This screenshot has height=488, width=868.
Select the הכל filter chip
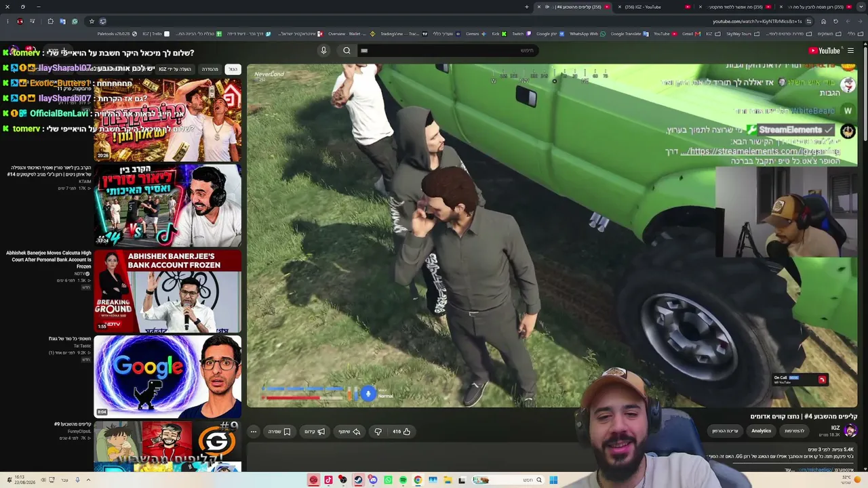pyautogui.click(x=233, y=69)
